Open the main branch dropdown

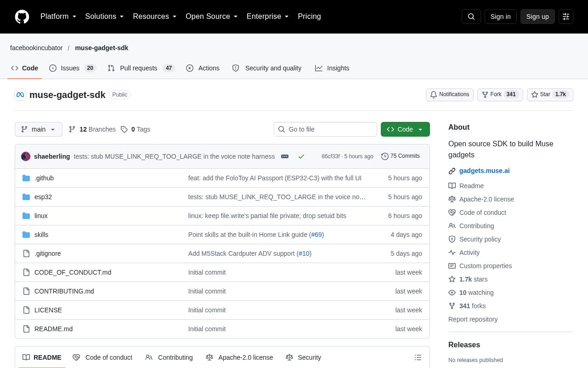click(x=39, y=129)
